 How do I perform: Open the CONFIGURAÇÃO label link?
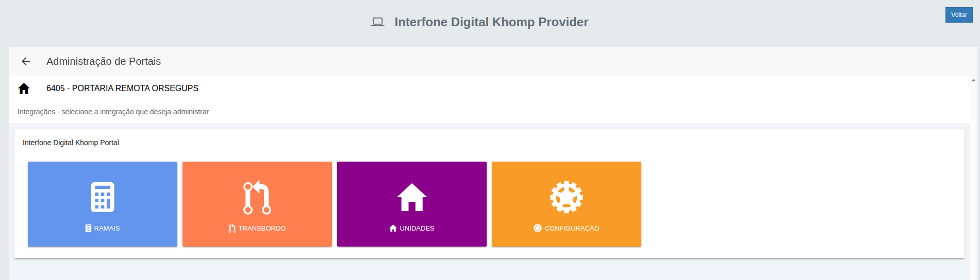[x=572, y=228]
